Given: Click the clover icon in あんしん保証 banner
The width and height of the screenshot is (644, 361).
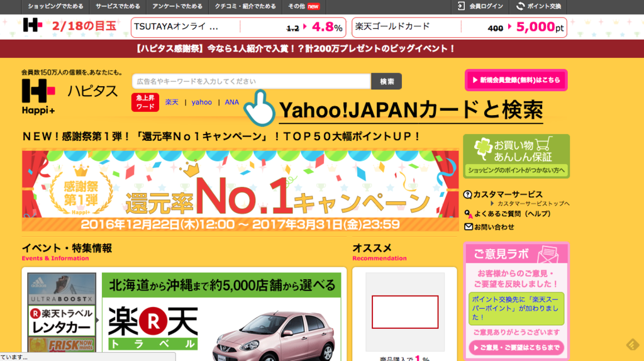Looking at the screenshot, I should (483, 148).
